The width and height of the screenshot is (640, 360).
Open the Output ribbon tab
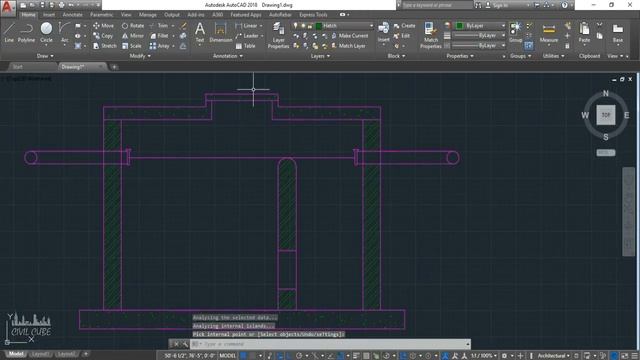[x=172, y=15]
